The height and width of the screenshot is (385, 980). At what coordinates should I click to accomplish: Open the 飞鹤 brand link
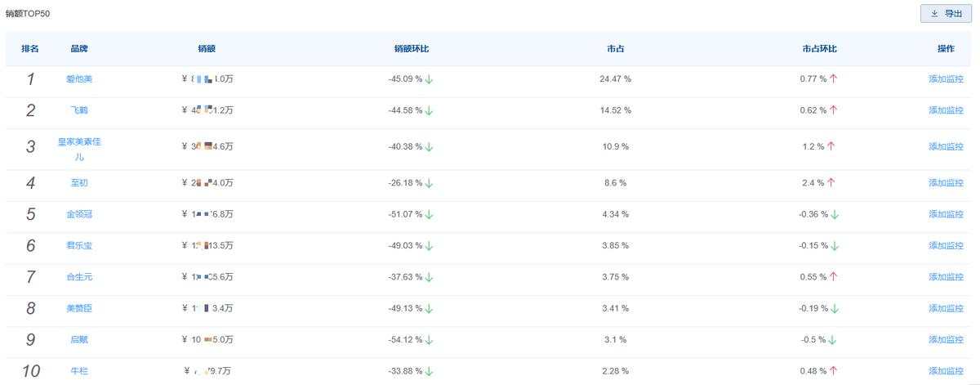coord(79,110)
